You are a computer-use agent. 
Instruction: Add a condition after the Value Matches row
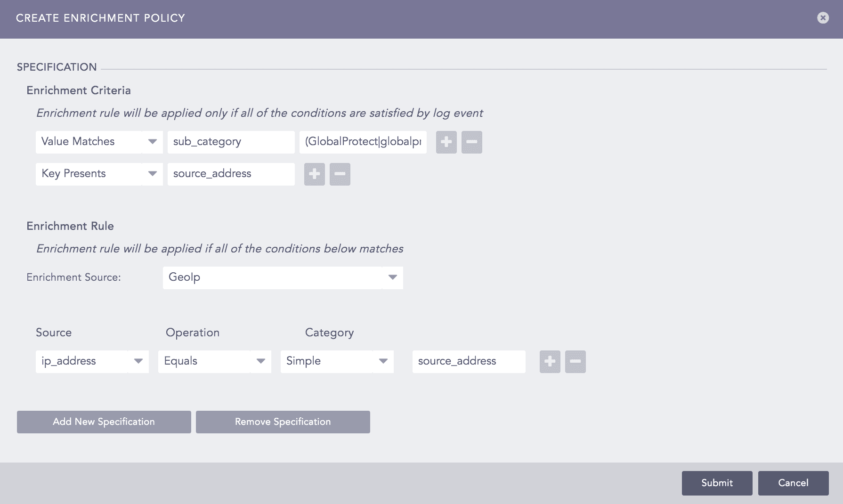coord(446,142)
